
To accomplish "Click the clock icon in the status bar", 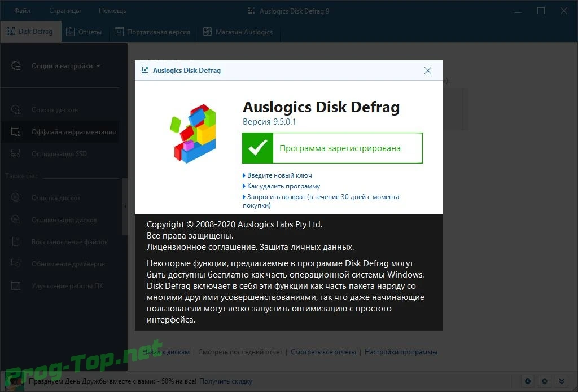I will tap(528, 381).
